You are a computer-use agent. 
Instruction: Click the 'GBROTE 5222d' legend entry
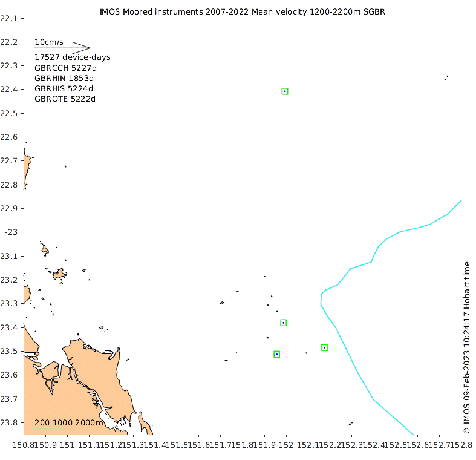65,99
